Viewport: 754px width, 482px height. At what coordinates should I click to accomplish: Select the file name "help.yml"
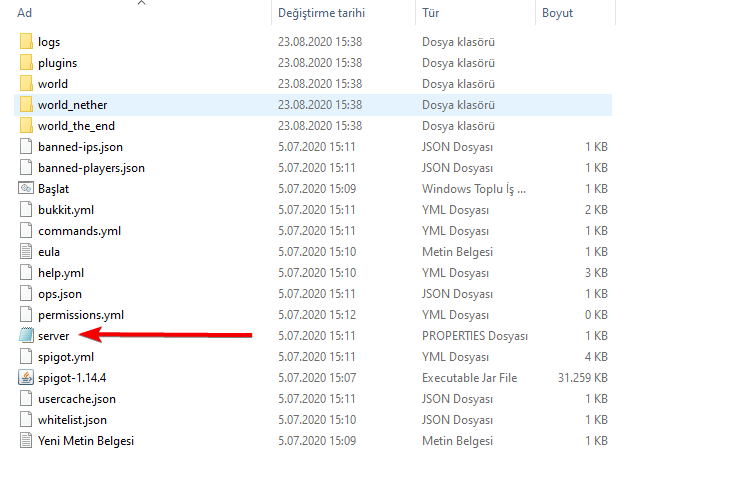(61, 273)
